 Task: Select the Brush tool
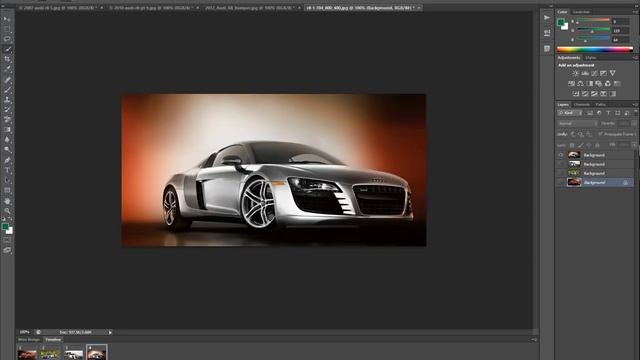click(x=7, y=89)
